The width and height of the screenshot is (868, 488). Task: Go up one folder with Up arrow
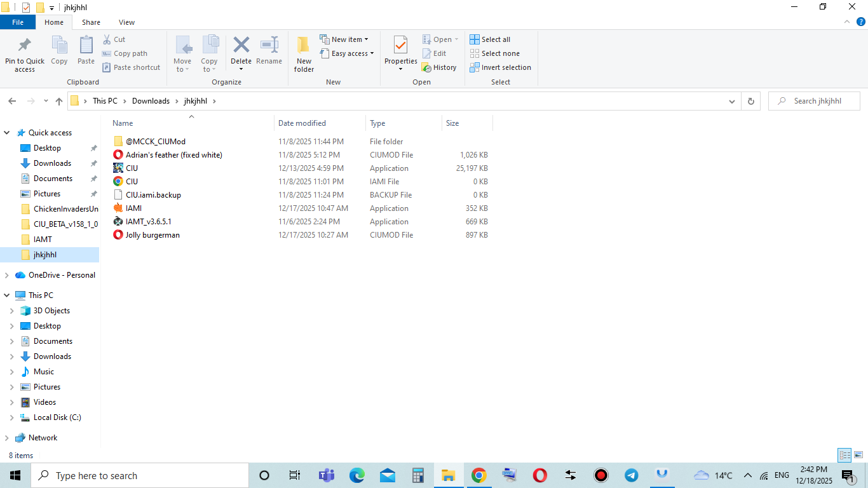pyautogui.click(x=59, y=101)
